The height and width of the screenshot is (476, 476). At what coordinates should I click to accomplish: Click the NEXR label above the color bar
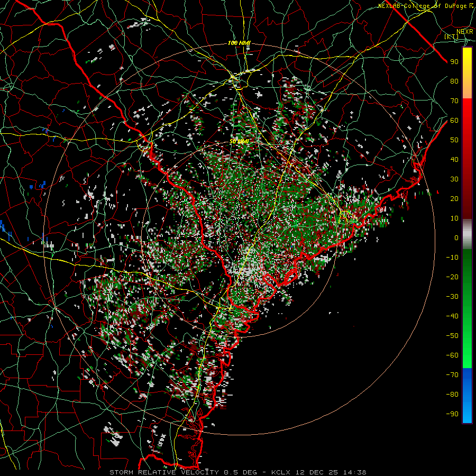pos(464,32)
